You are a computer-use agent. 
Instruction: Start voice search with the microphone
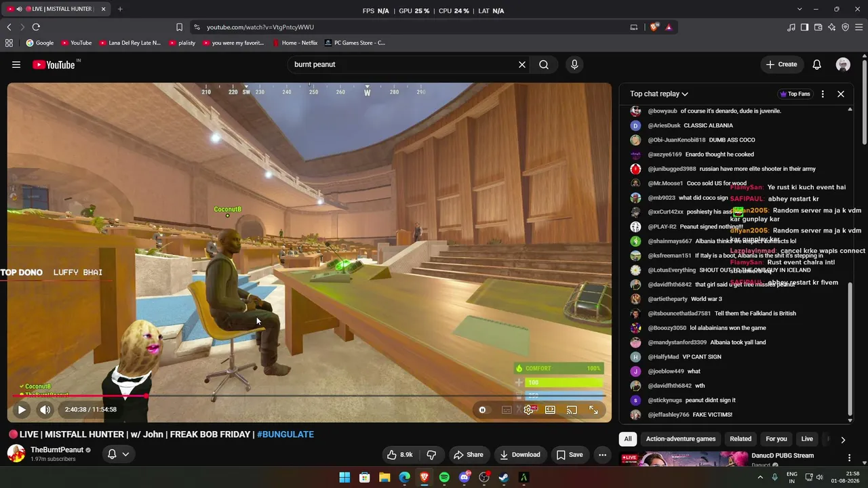click(574, 64)
